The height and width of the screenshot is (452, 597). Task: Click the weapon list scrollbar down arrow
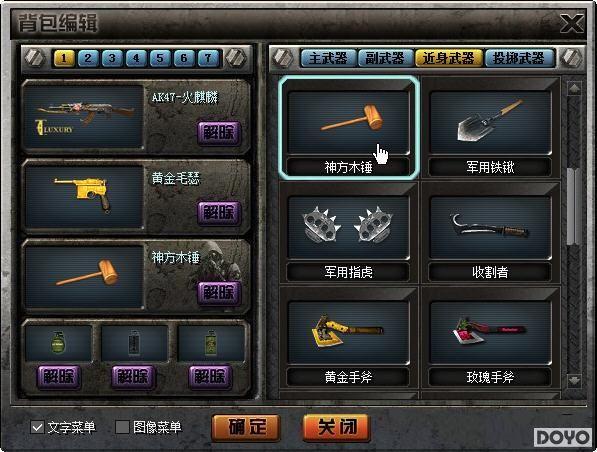tap(574, 379)
